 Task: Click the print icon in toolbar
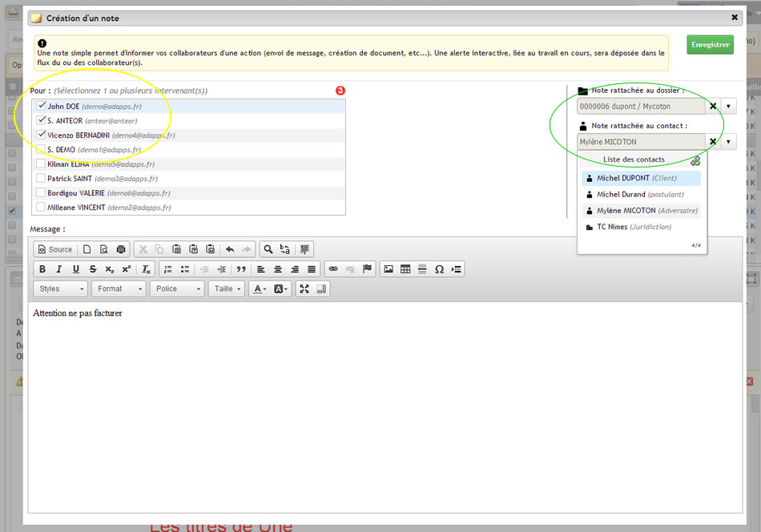pos(121,249)
